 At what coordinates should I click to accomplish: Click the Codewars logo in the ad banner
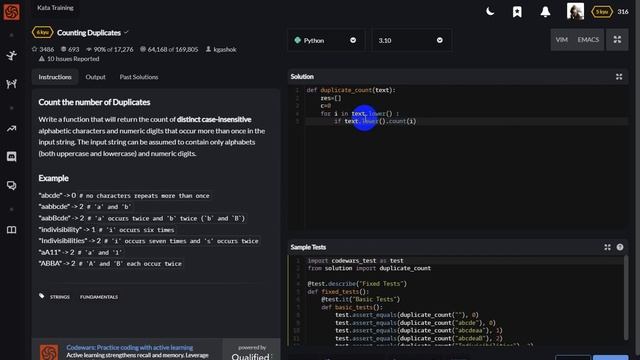49,352
